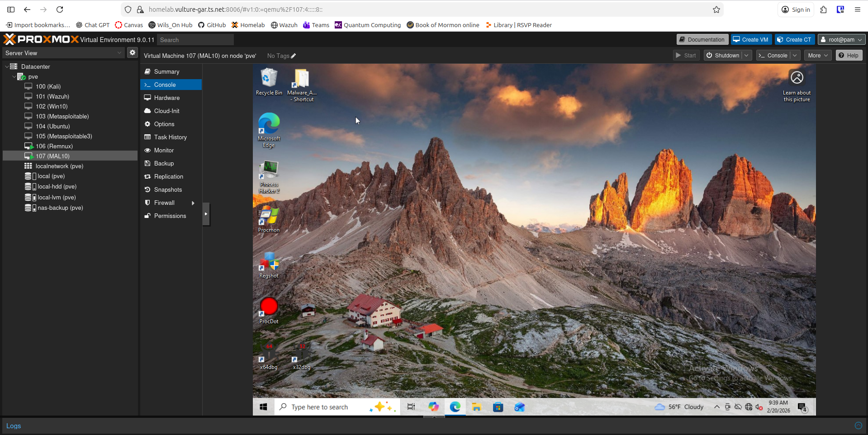The image size is (868, 435).
Task: Select the Procmon desktop icon
Action: tap(269, 219)
